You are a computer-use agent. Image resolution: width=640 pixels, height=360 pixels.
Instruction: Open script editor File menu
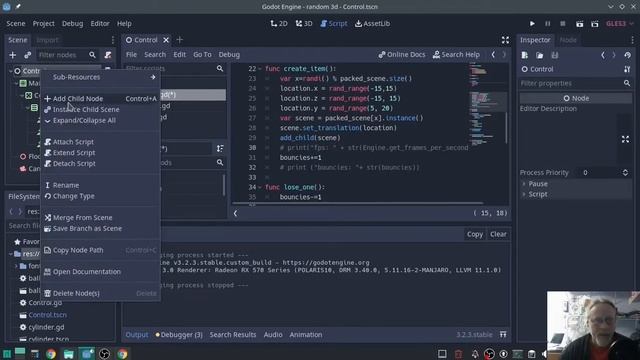131,54
